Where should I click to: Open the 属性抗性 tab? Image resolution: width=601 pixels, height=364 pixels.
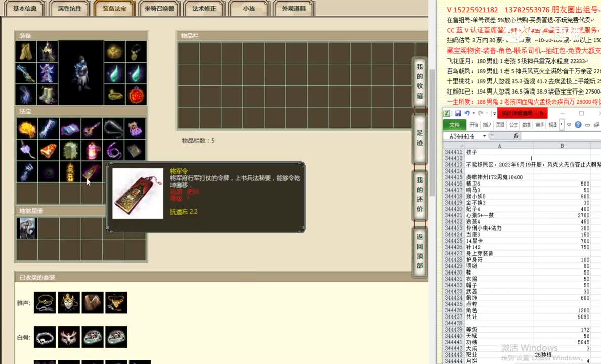(70, 9)
